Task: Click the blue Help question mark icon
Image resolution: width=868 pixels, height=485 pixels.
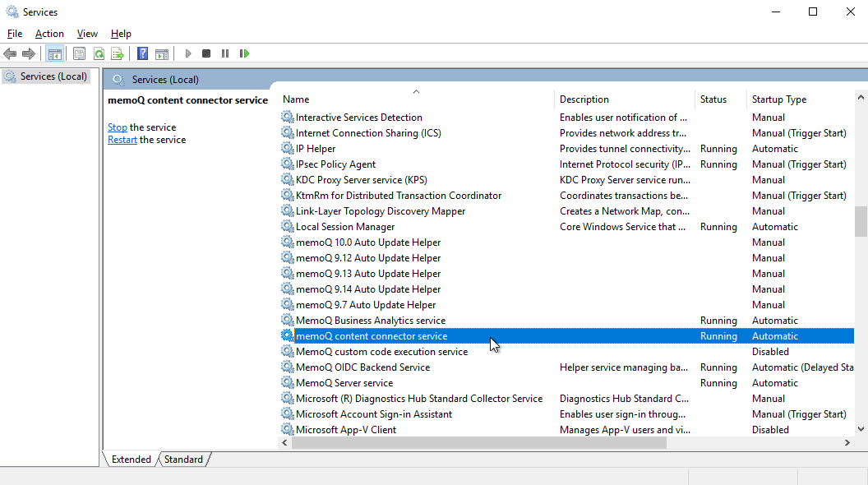Action: 142,53
